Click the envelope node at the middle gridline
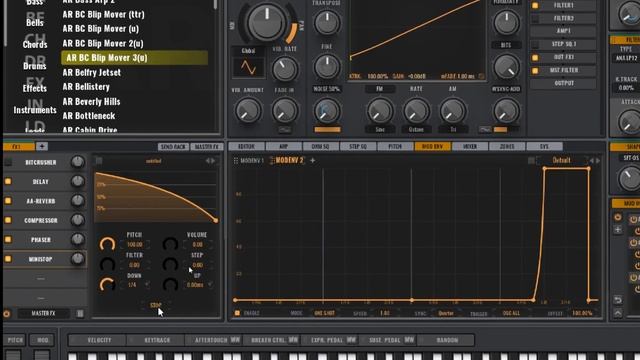The image size is (640, 360). click(x=411, y=300)
